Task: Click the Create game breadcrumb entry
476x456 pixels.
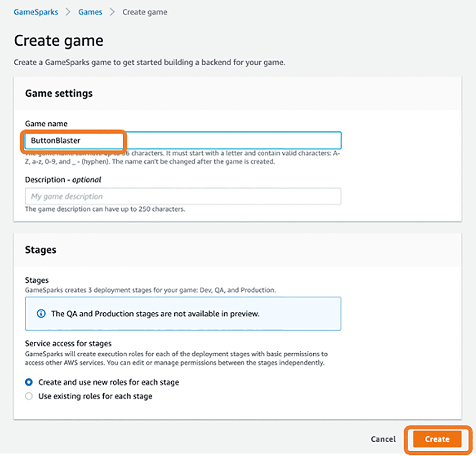Action: tap(145, 12)
